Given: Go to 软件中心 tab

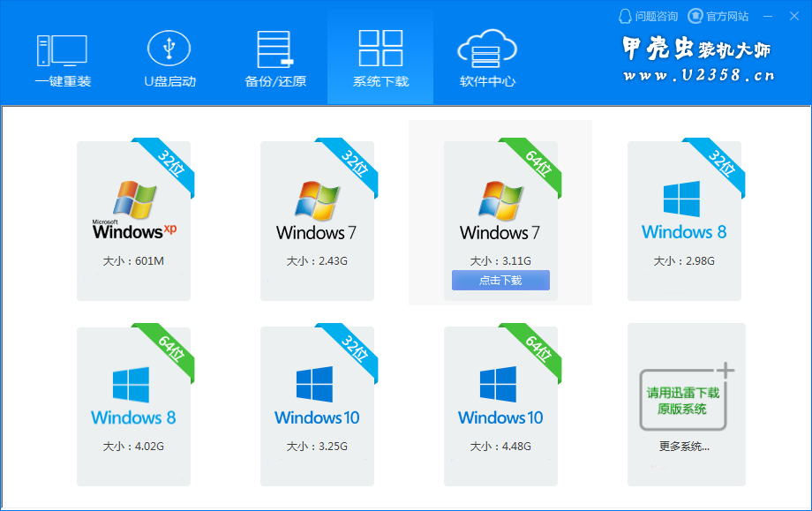Looking at the screenshot, I should 487,59.
